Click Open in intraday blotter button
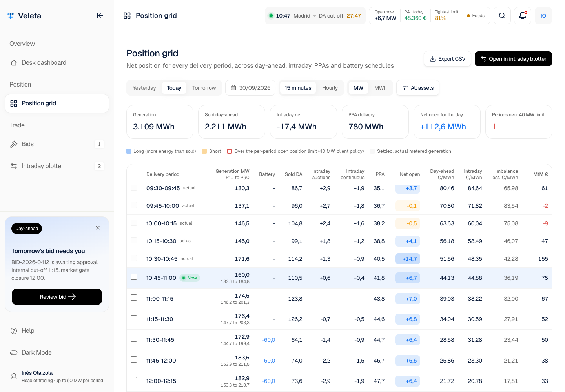Image resolution: width=565 pixels, height=392 pixels. [513, 59]
